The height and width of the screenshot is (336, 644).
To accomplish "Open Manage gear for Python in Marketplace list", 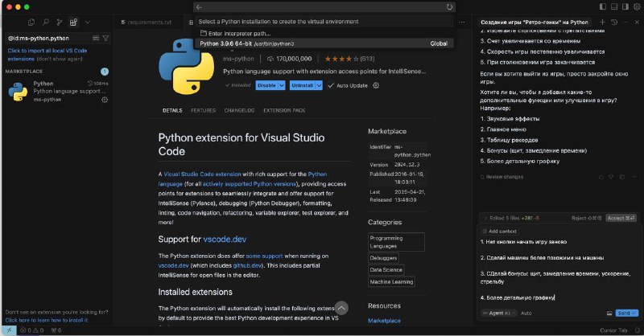I will click(105, 100).
